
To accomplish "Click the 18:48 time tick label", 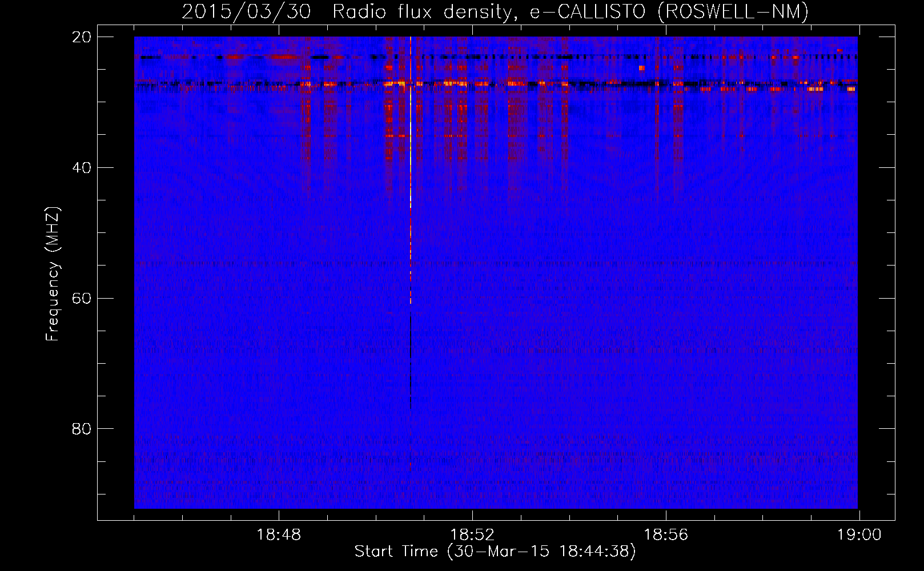I will tap(279, 535).
